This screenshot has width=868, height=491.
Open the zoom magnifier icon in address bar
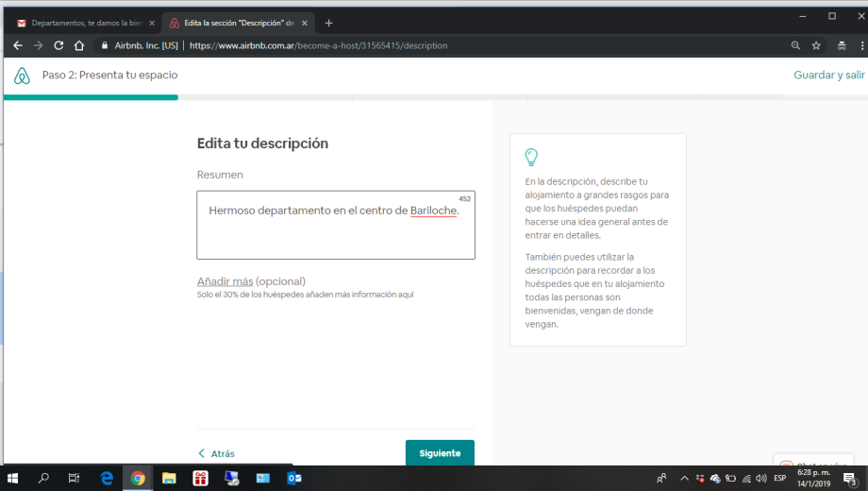point(795,45)
